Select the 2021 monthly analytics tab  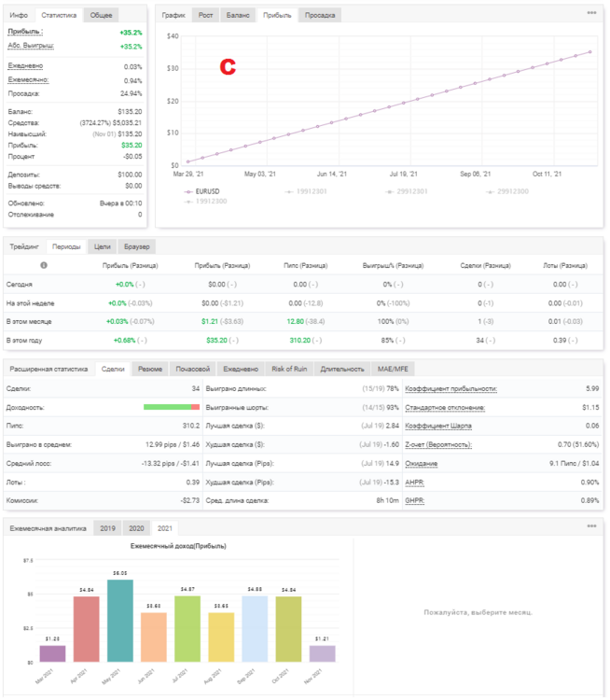coord(165,528)
